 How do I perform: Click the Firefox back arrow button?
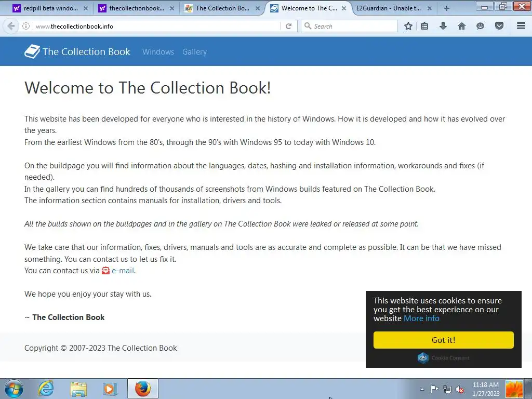10,26
